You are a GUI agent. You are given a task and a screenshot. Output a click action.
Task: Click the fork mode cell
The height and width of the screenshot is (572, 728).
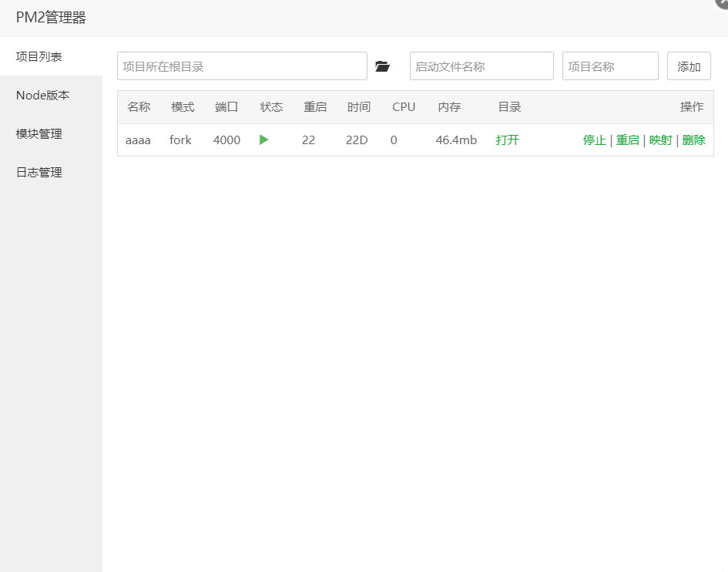180,140
